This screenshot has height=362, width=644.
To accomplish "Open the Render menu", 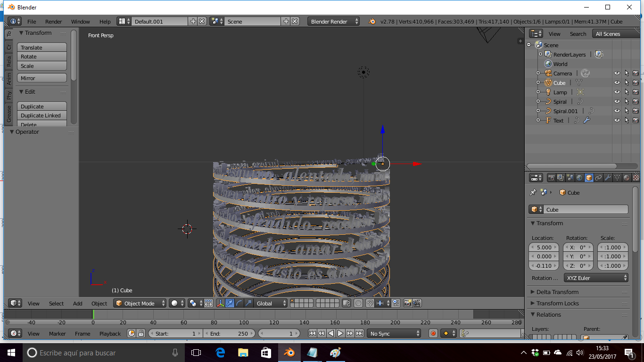I will (54, 21).
